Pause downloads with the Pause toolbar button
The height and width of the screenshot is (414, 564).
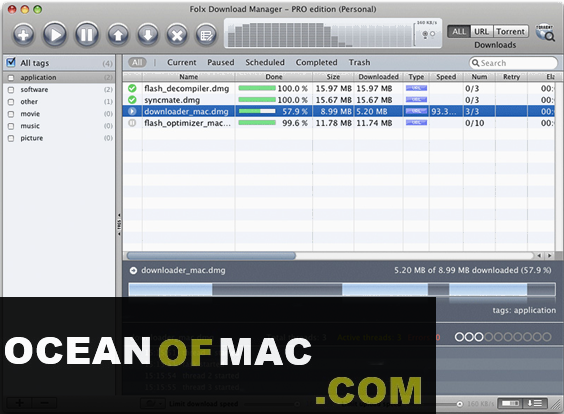pos(86,35)
